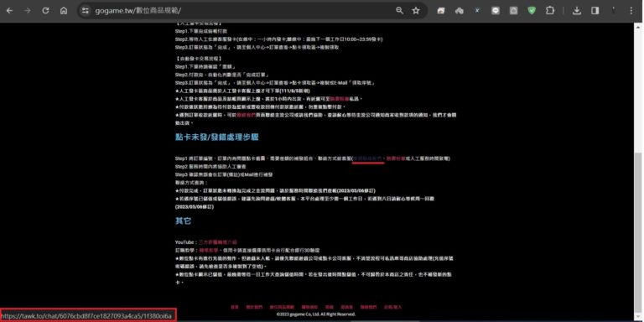
Task: Click the '【自動發卡交易流程】' label
Action: (x=199, y=59)
